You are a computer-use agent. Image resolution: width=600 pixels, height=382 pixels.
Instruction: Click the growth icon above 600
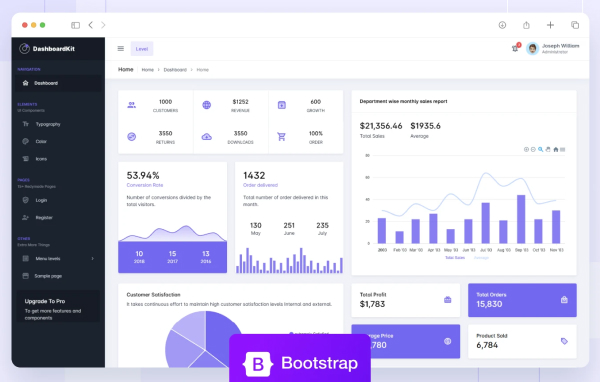(x=282, y=105)
